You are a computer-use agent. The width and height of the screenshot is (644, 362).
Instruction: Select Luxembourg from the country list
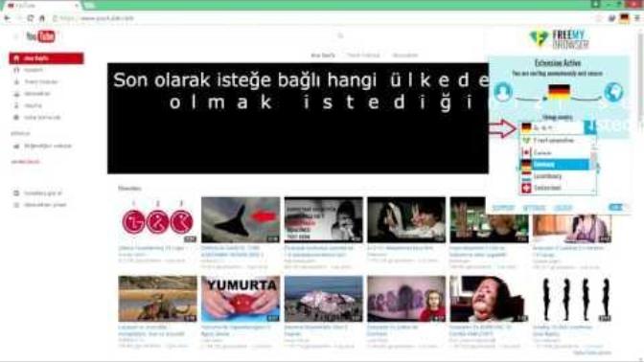(x=556, y=176)
